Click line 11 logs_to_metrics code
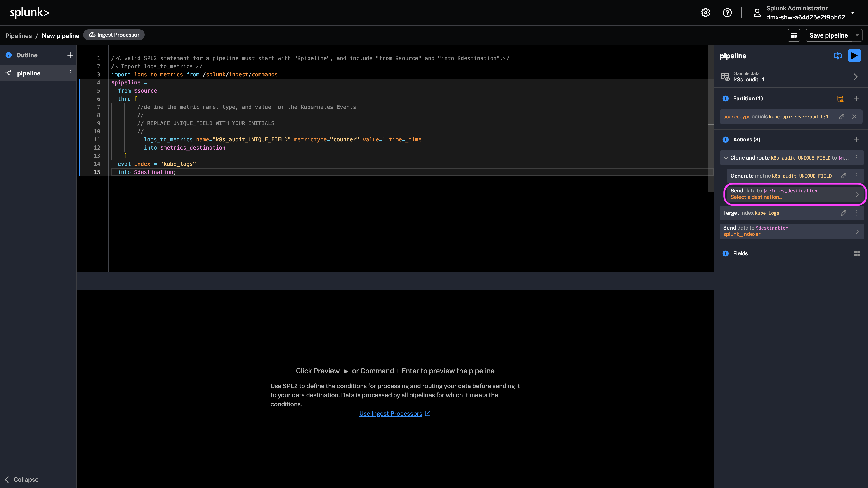The image size is (868, 488). pyautogui.click(x=279, y=139)
